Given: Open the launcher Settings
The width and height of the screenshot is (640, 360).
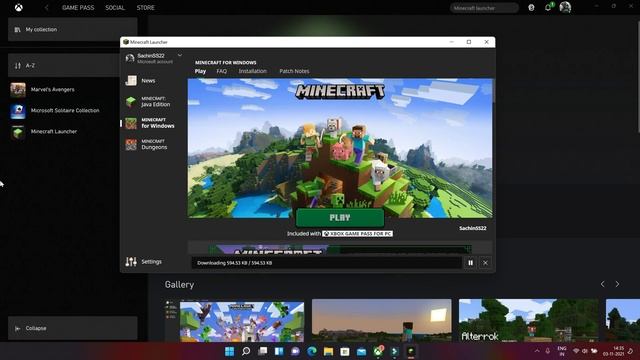Looking at the screenshot, I should coord(143,262).
